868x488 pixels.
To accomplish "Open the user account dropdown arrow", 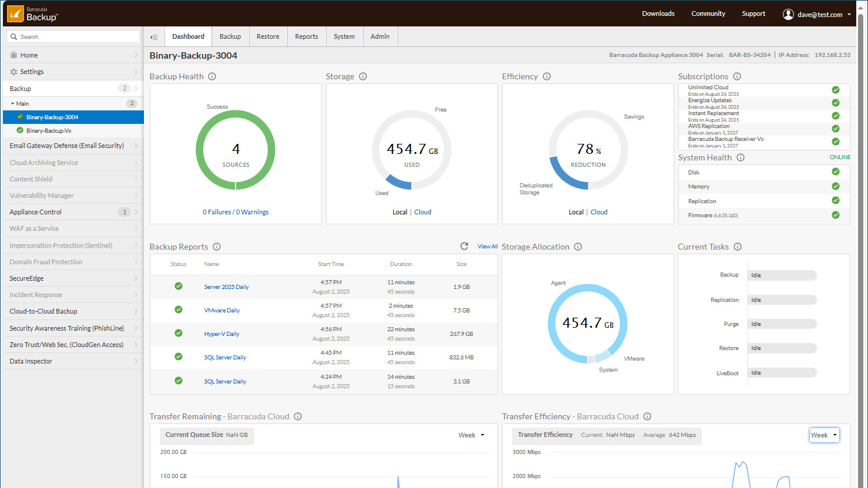I will point(849,15).
